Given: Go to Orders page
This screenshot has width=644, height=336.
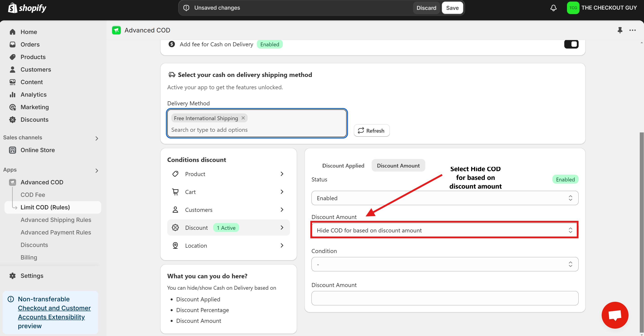Looking at the screenshot, I should (30, 45).
